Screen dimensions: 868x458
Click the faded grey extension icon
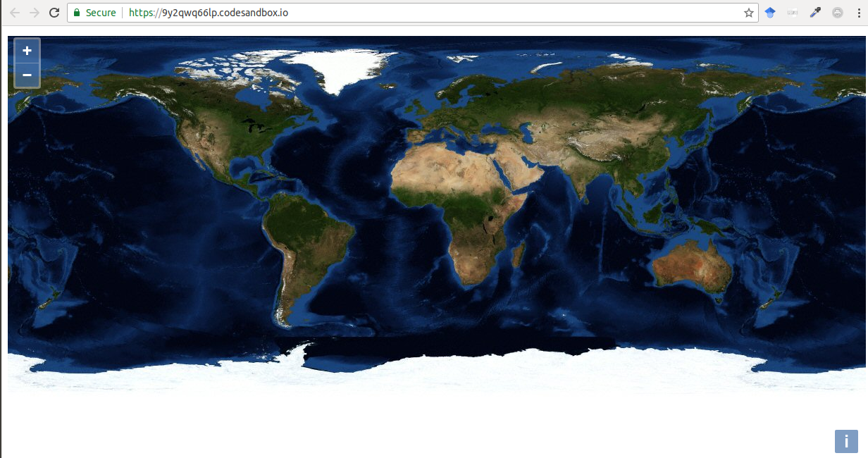[x=837, y=13]
